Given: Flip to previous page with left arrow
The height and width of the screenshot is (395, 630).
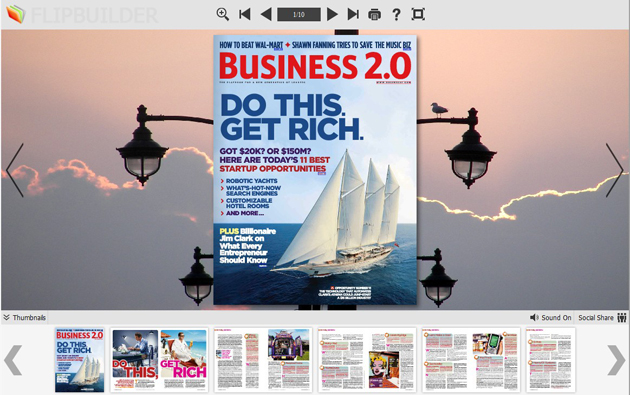Looking at the screenshot, I should (x=15, y=170).
